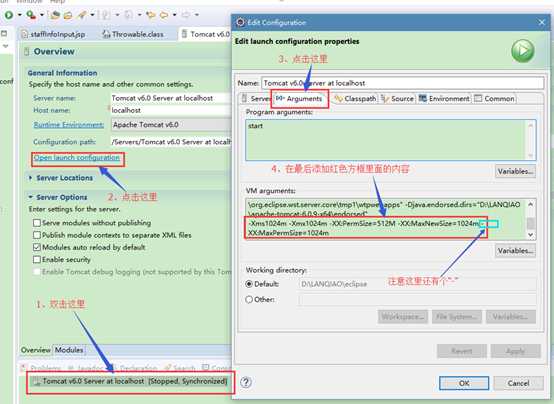
Task: Click the help question mark icon in dialog
Action: (246, 382)
